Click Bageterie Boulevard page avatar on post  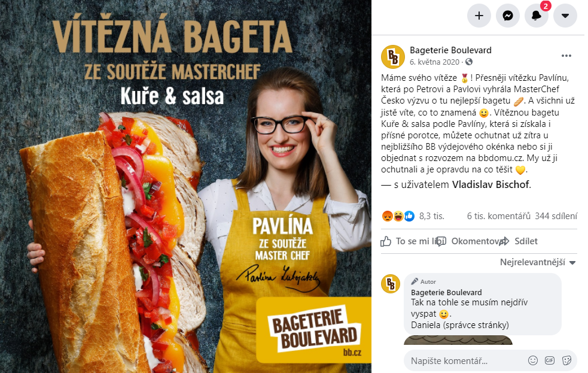tap(392, 57)
